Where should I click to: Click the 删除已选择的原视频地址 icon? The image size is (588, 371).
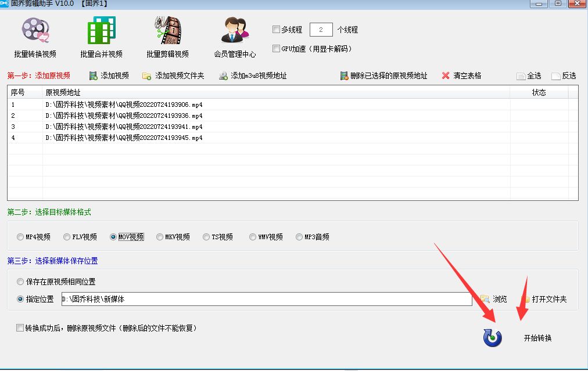pos(344,76)
